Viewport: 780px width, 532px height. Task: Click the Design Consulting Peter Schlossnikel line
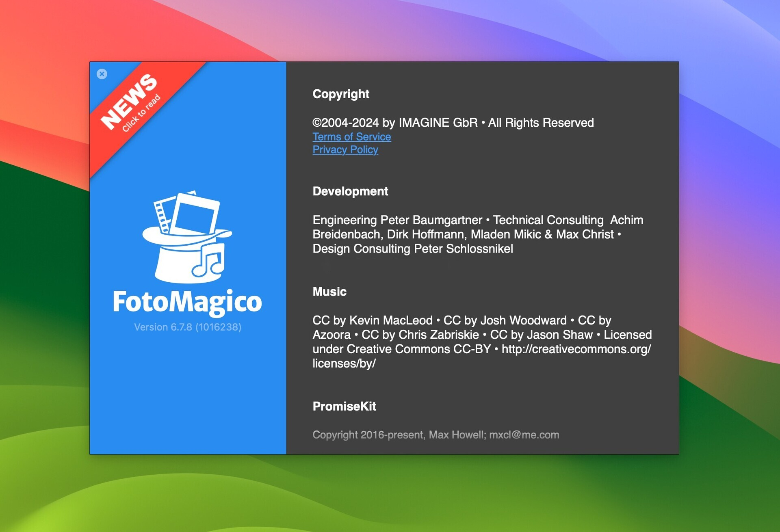click(x=413, y=249)
